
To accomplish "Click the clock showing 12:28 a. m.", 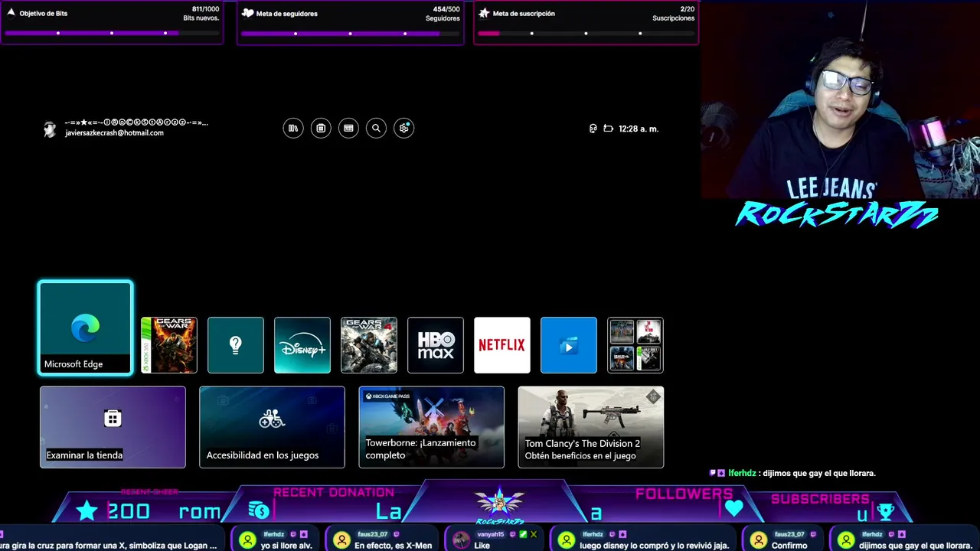I will [639, 129].
